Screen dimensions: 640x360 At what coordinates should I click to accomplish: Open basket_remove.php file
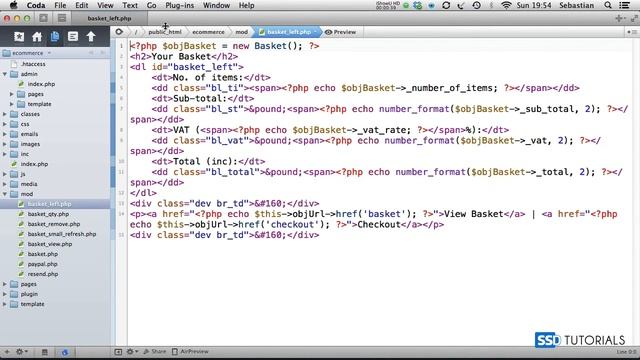(55, 224)
